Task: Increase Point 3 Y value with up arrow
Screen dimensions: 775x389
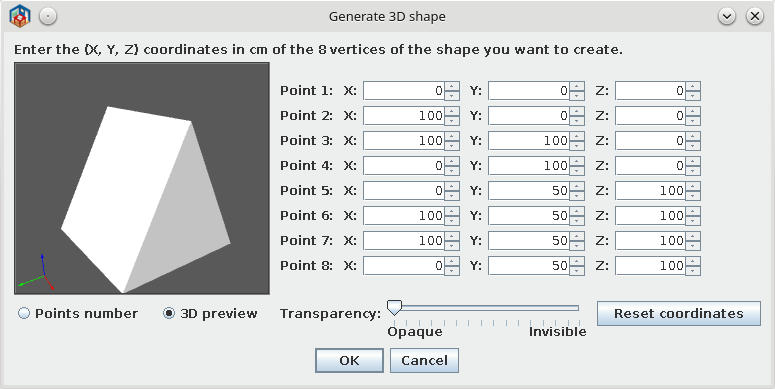Action: (577, 136)
